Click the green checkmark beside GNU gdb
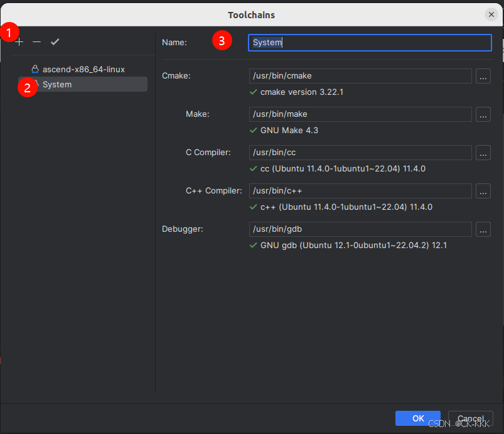Viewport: 504px width, 434px height. 254,245
